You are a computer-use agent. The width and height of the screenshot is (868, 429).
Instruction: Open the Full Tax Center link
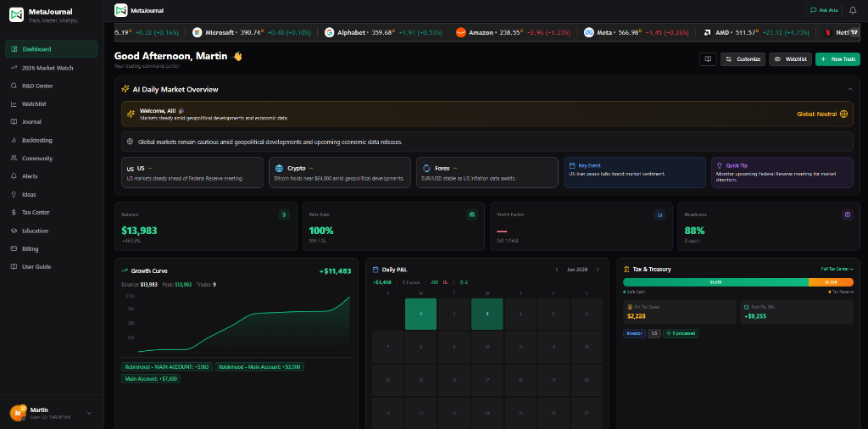pyautogui.click(x=837, y=269)
